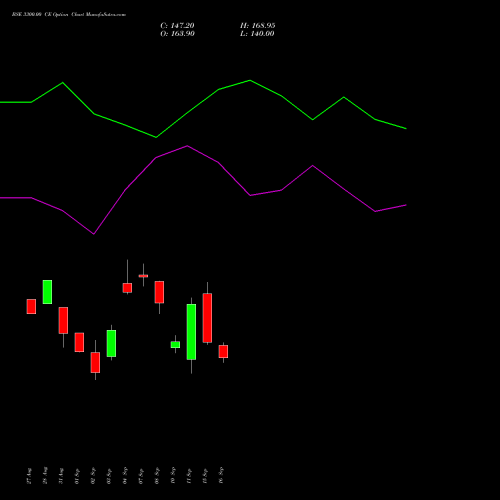Click the 27 Aug date label

tap(29, 476)
